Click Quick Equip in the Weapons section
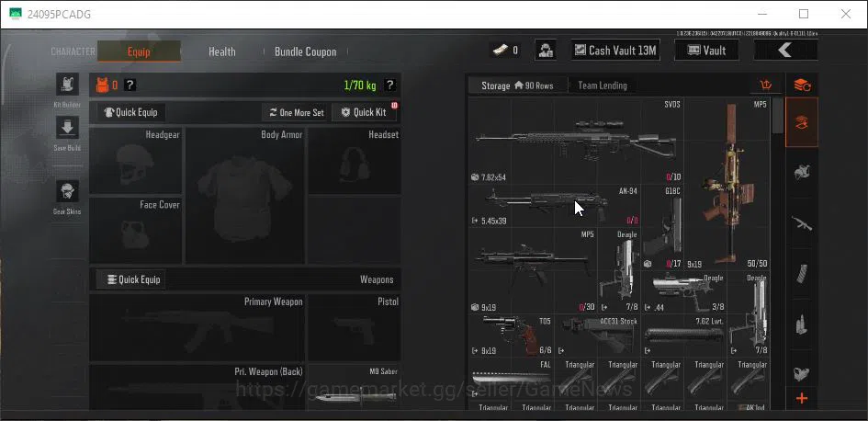 tap(130, 279)
